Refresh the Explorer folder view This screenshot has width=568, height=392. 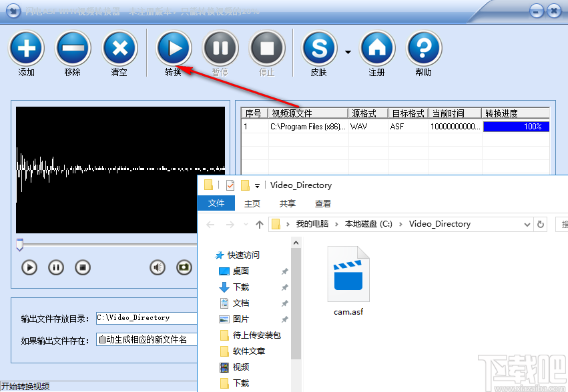tap(541, 225)
